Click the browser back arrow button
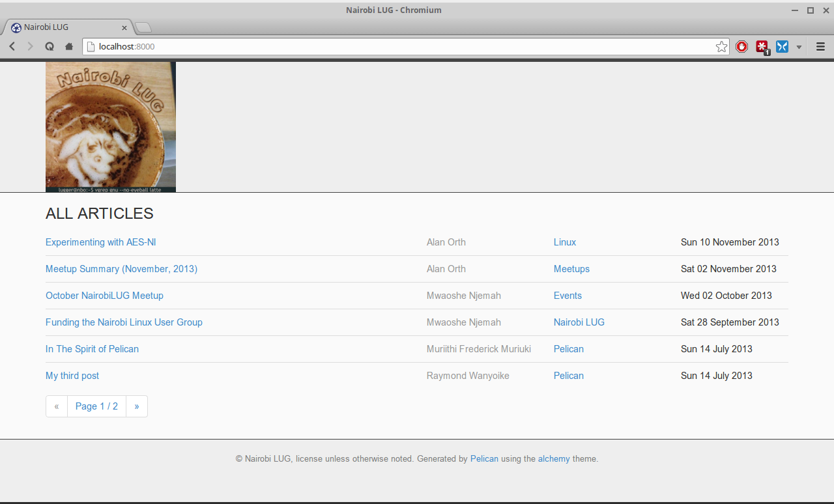Screen dimensions: 834x504 12,46
